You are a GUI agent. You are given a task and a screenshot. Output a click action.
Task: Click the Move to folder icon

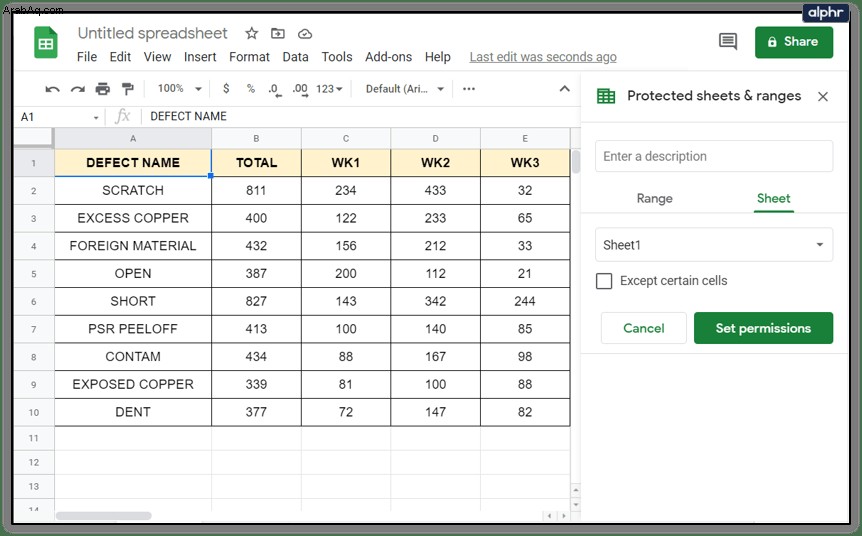(x=278, y=34)
